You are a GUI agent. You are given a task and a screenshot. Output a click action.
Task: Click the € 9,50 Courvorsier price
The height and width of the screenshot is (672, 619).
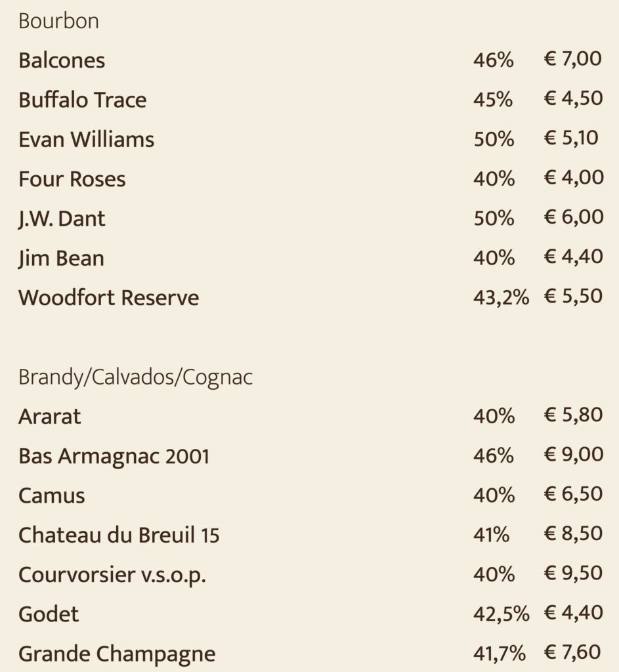pyautogui.click(x=574, y=573)
